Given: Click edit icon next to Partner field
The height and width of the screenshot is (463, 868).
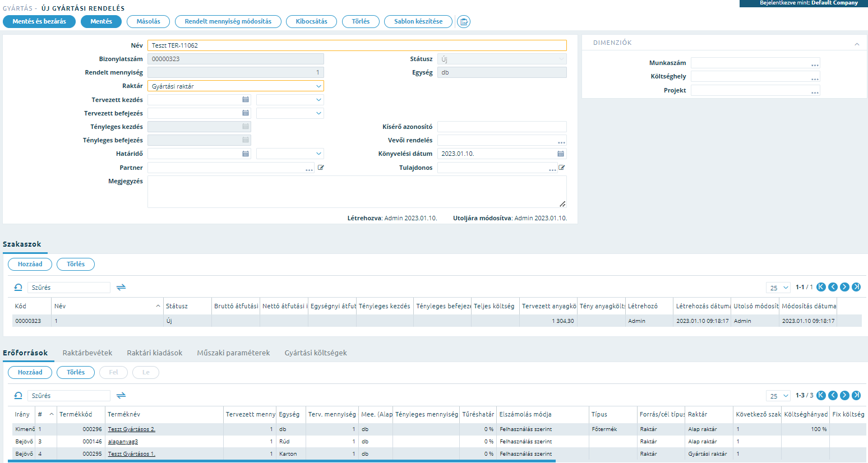Looking at the screenshot, I should point(321,168).
